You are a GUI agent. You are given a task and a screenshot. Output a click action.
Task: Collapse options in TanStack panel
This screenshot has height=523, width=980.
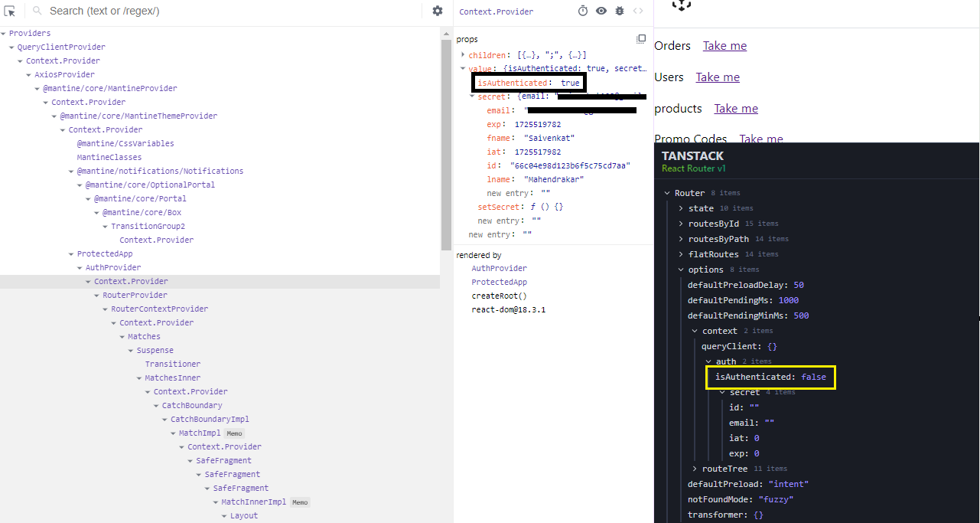tap(681, 270)
